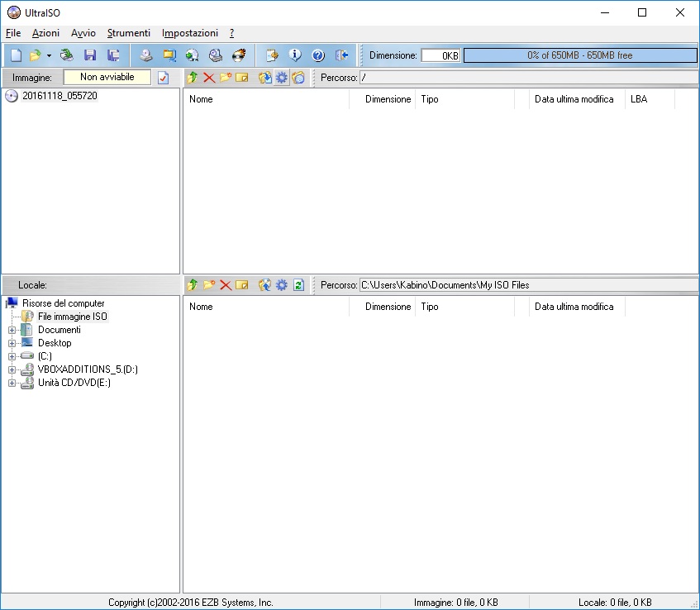Screen dimensions: 700x610
Task: Select VBOXADDITIONS_5.(D:) drive
Action: click(x=88, y=369)
